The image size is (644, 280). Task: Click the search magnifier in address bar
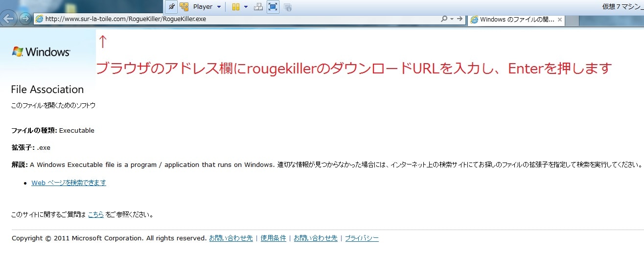[444, 19]
